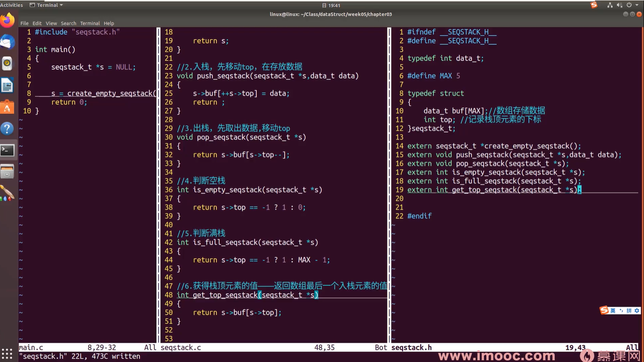Click the Help question mark dock icon
The height and width of the screenshot is (362, 644).
(8, 128)
